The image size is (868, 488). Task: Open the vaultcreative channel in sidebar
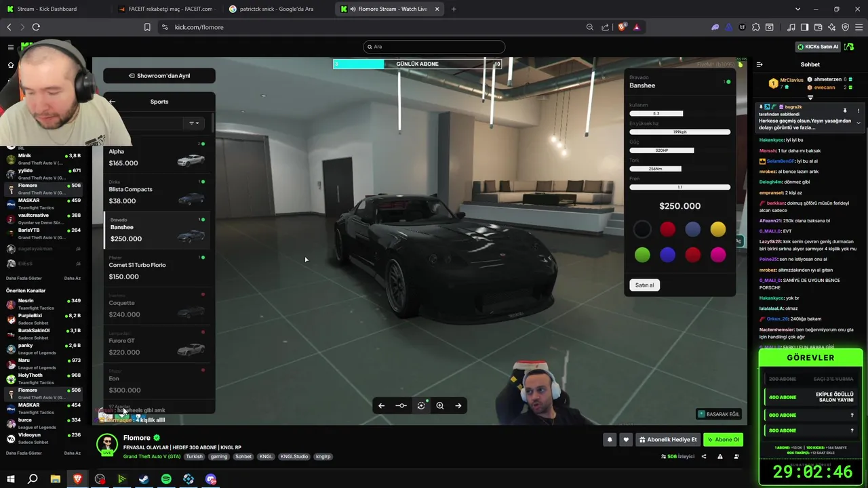[x=43, y=218]
